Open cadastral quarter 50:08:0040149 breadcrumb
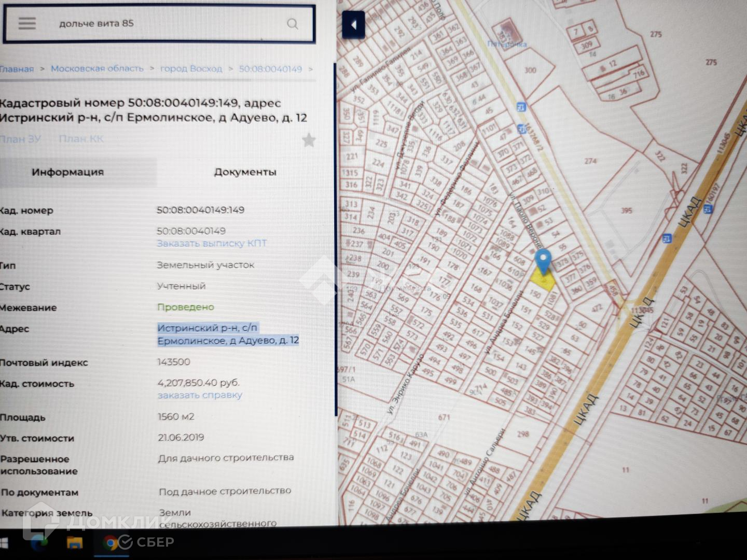The image size is (747, 560). click(x=270, y=69)
